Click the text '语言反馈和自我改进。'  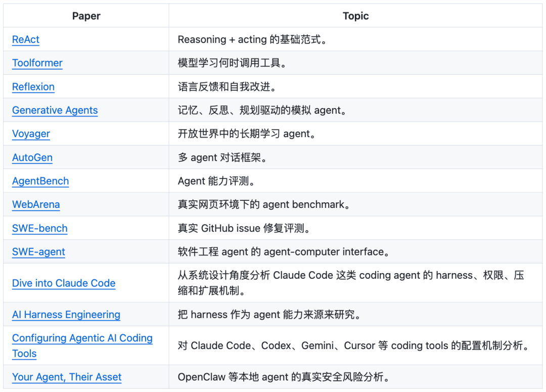pyautogui.click(x=227, y=86)
